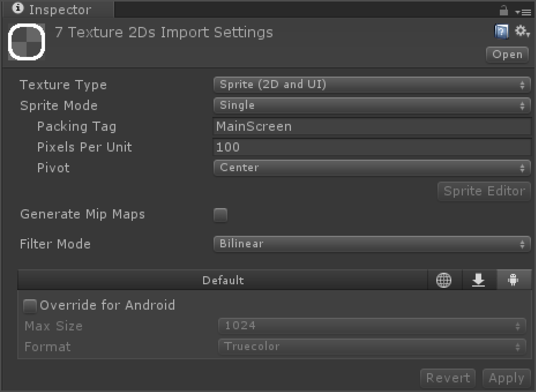Open the Filter Mode Bilinear dropdown
The width and height of the screenshot is (536, 392).
(x=372, y=244)
